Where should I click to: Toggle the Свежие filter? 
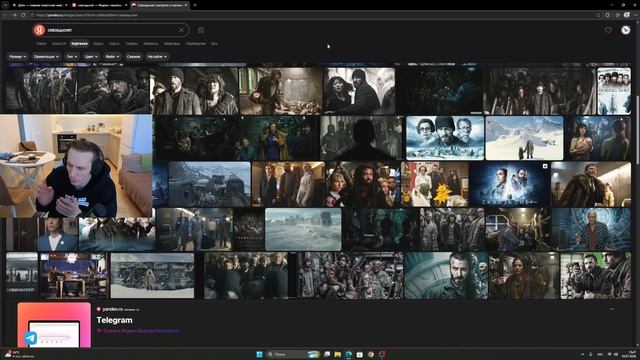[133, 57]
